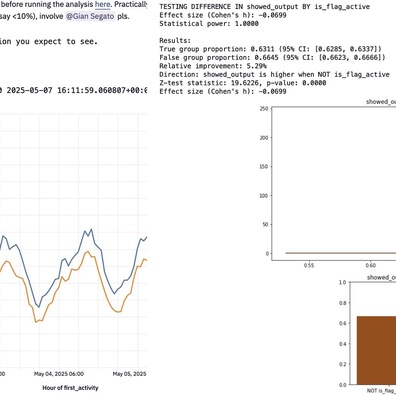Screen dimensions: 396x396
Task: Click the 'TESTING DIFFERENCE IN showed_output' heading line
Action: (264, 7)
